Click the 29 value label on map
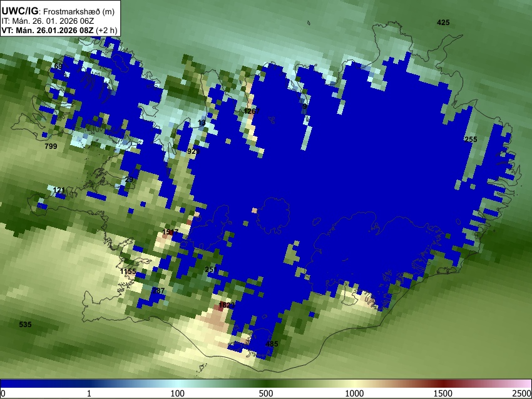 130,179
